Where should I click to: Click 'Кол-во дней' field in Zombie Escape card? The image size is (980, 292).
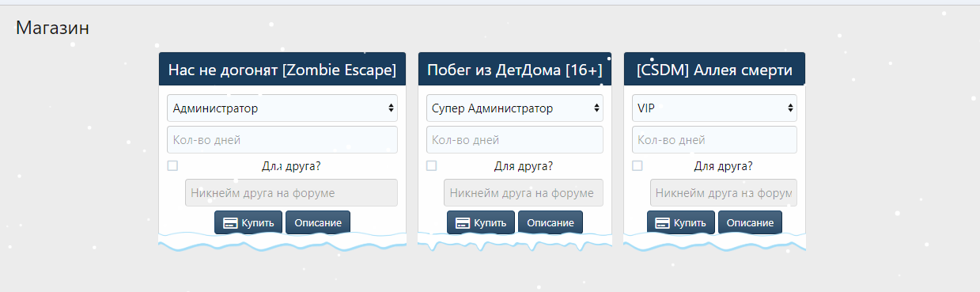(282, 140)
